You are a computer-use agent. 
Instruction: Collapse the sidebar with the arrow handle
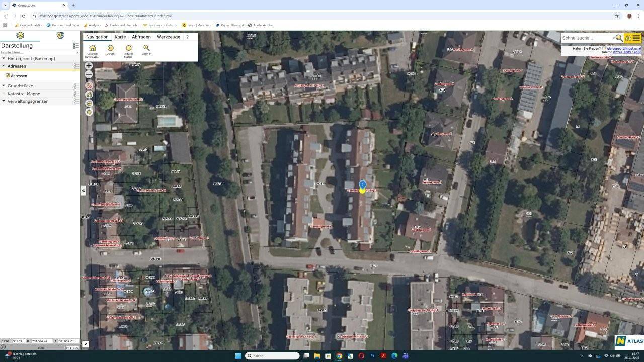84,191
